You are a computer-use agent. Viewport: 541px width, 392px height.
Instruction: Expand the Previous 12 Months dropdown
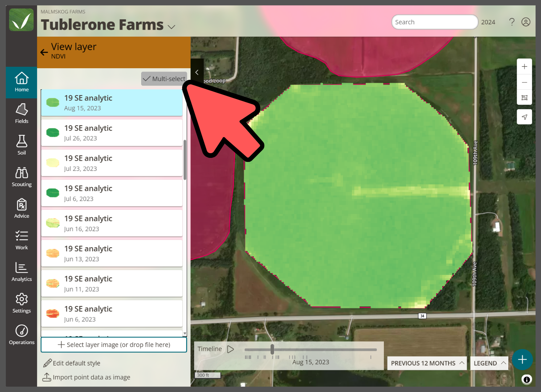(427, 363)
